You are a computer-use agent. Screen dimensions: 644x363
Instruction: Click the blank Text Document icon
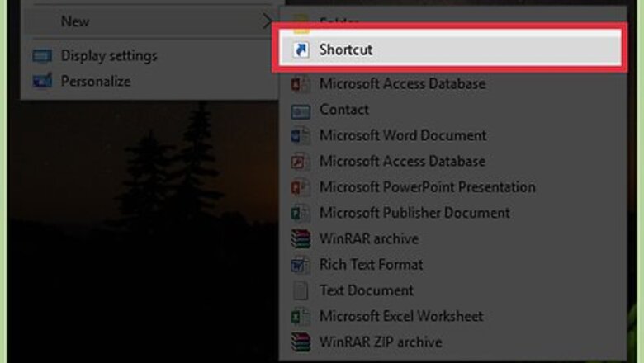pyautogui.click(x=301, y=290)
